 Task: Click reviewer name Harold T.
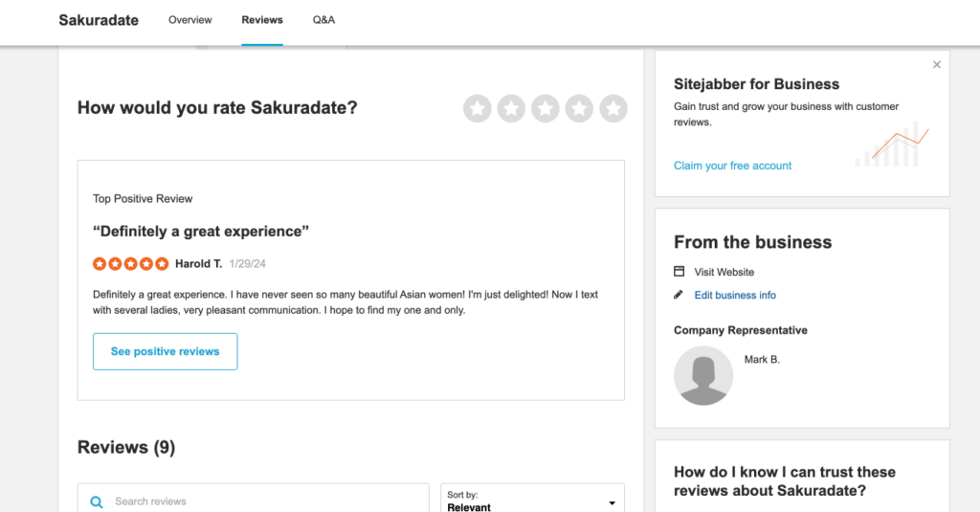pyautogui.click(x=198, y=263)
